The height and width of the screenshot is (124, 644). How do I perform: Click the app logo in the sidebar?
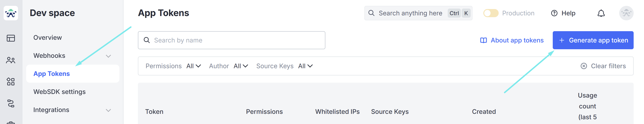11,13
